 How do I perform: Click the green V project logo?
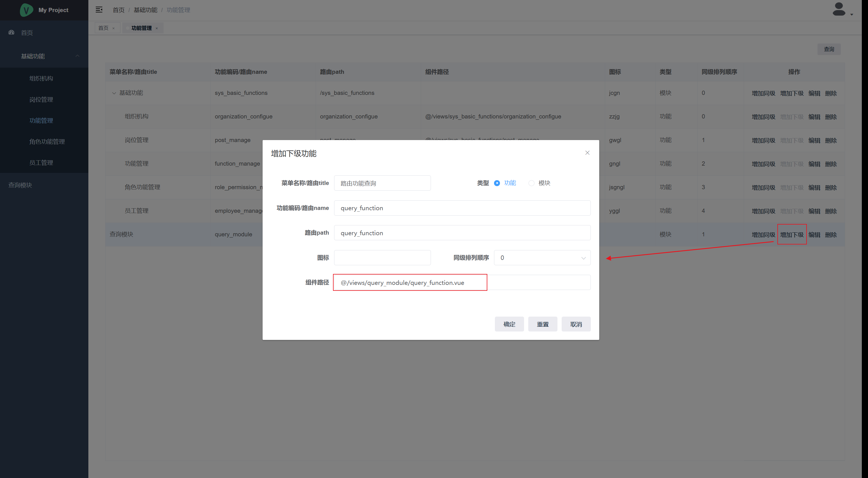click(x=26, y=10)
